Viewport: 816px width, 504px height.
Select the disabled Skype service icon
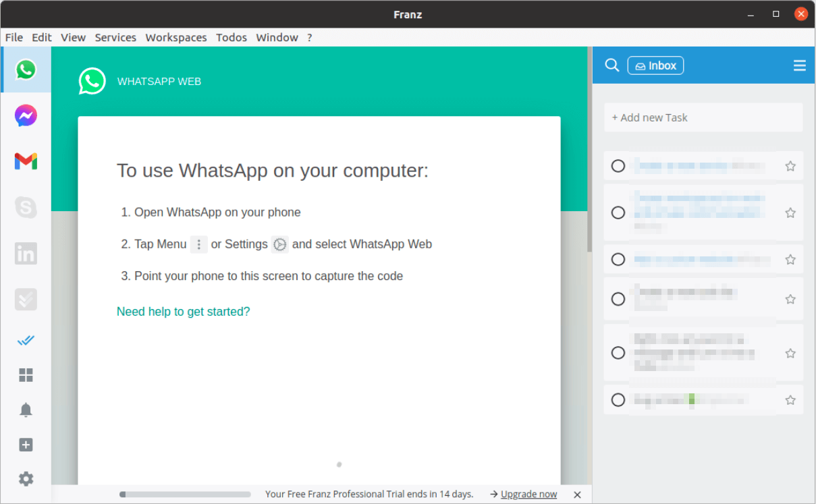point(26,207)
